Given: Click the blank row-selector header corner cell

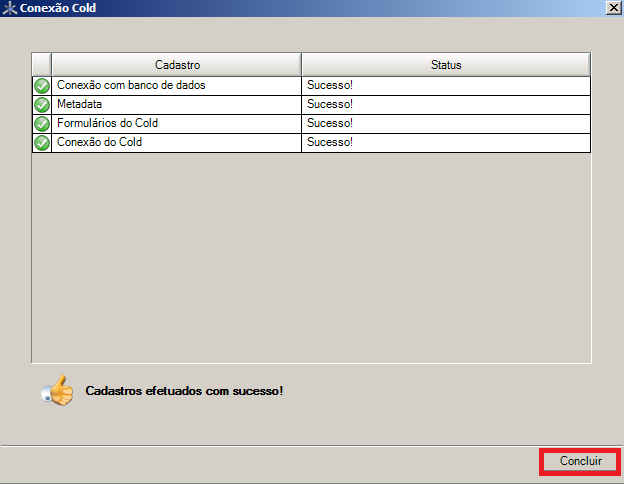Looking at the screenshot, I should tap(42, 64).
